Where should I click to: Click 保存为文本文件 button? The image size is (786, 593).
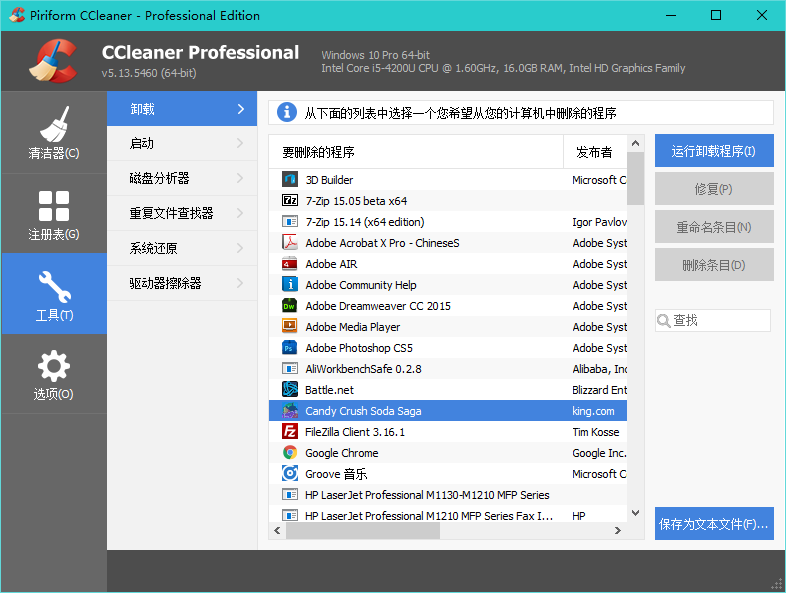[x=714, y=523]
